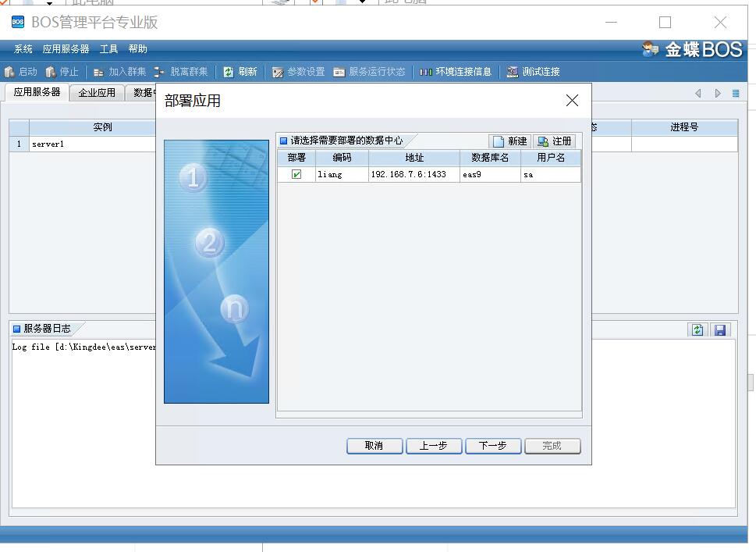Screen dimensions: 756x552
Task: Open the 帮助 menu
Action: click(138, 49)
